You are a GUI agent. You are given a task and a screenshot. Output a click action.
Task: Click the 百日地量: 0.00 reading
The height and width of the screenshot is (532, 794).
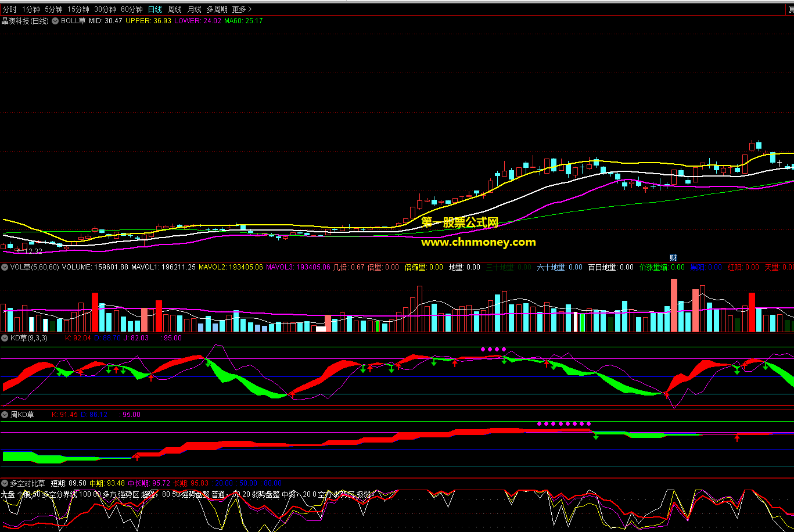[611, 267]
